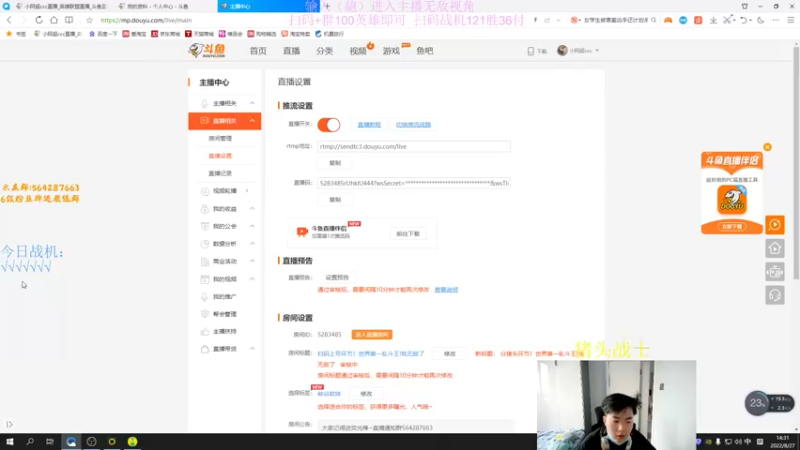Expand the 数据分析 chevron
The height and width of the screenshot is (450, 800).
tap(252, 244)
